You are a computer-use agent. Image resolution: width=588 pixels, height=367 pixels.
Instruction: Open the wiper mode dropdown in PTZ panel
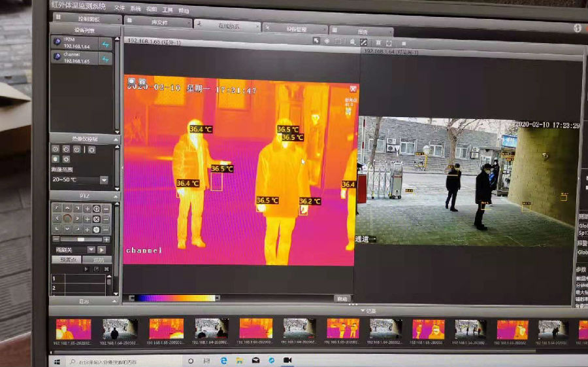(91, 250)
